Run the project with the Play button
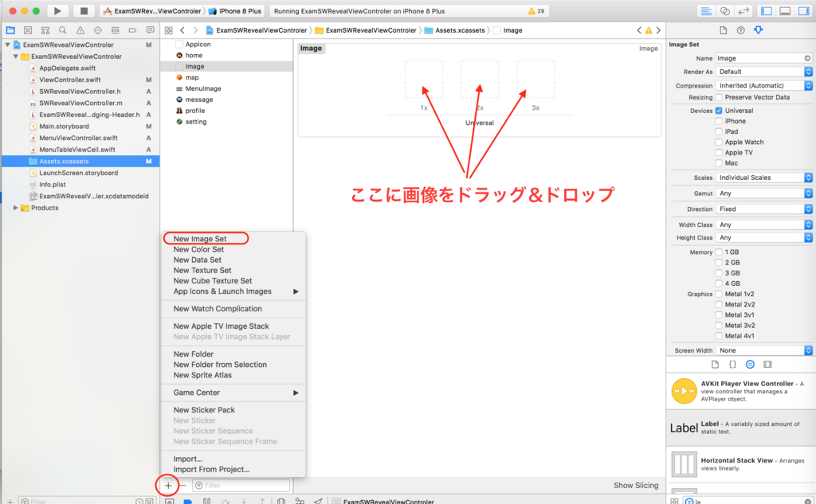Image resolution: width=816 pixels, height=504 pixels. tap(57, 11)
